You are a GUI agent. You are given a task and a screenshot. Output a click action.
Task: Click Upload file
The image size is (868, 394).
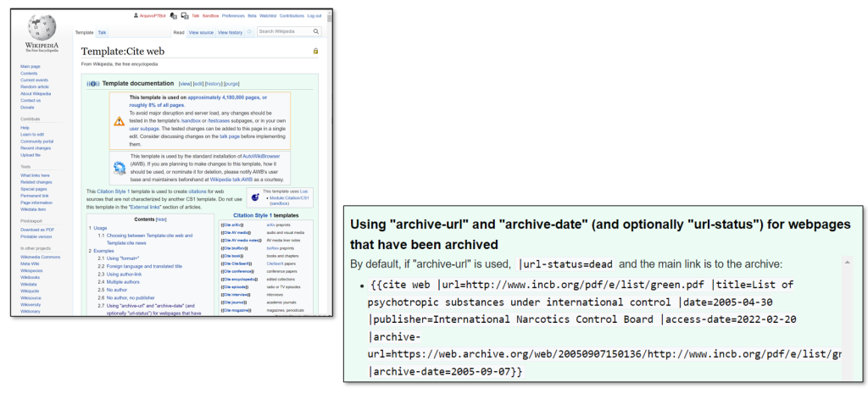[x=31, y=155]
